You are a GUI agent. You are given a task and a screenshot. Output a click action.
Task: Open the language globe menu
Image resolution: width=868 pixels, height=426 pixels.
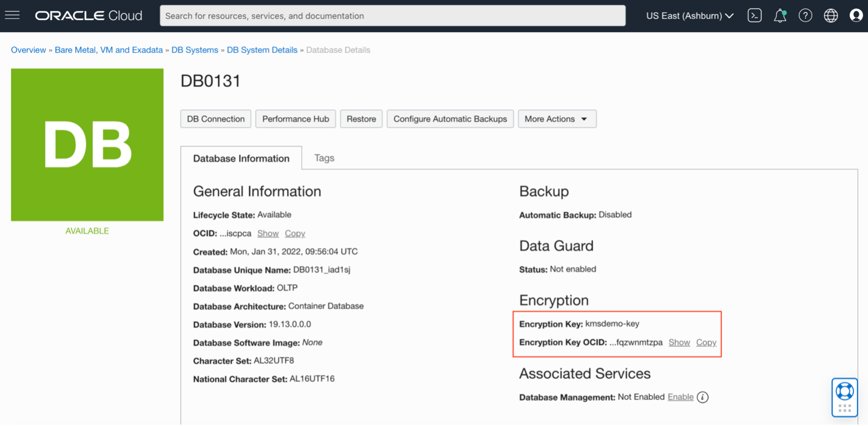coord(831,16)
